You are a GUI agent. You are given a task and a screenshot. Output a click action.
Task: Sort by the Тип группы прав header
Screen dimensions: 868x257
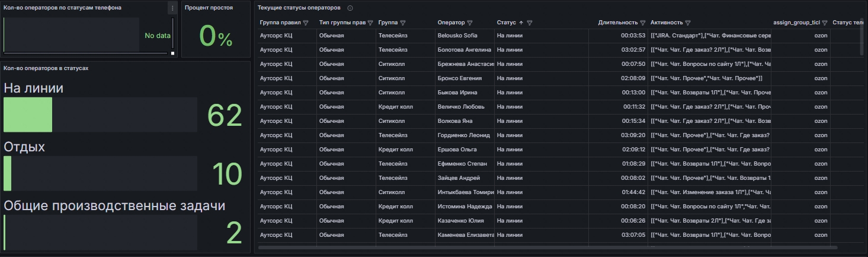tap(342, 23)
